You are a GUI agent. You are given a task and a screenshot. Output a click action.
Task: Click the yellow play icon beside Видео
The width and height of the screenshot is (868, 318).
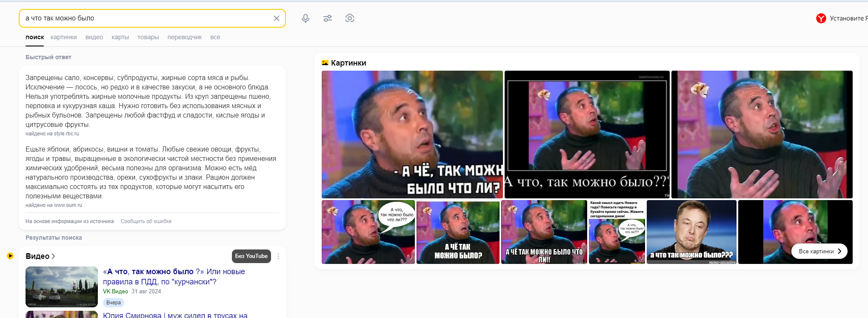click(10, 256)
